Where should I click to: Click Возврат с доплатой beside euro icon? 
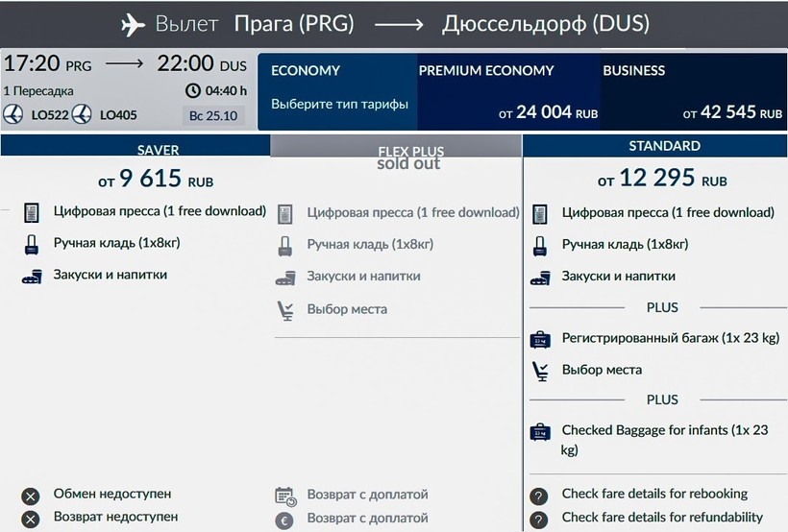click(x=367, y=518)
